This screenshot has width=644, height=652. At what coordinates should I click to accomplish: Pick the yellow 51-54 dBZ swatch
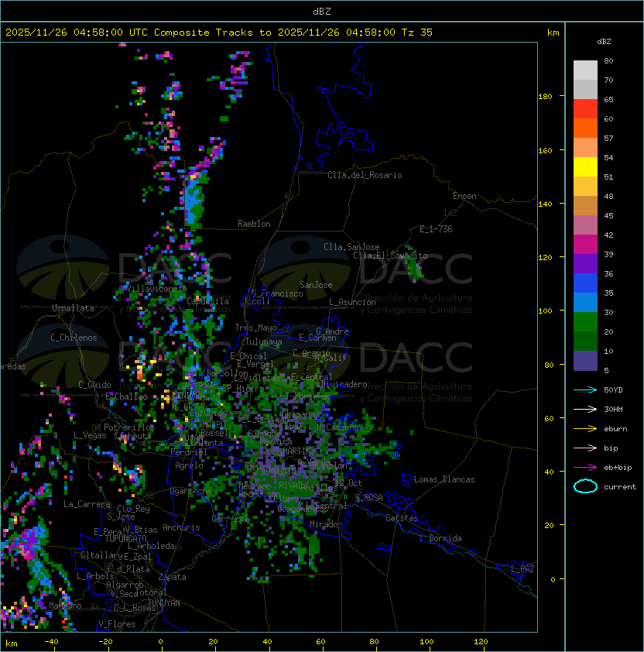[x=585, y=166]
